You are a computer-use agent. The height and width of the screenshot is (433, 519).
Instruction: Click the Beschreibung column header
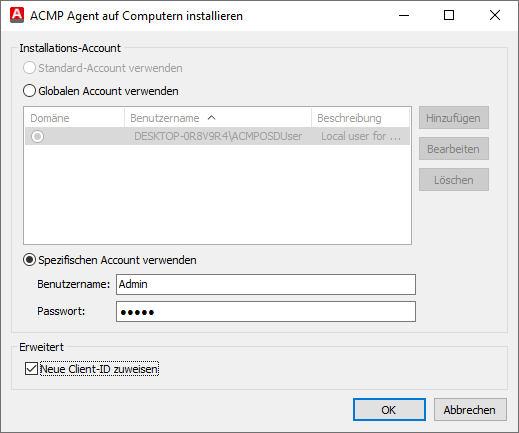click(360, 118)
